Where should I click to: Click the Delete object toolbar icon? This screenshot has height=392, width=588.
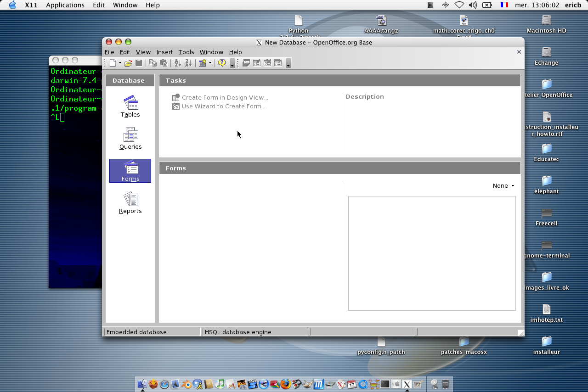[x=267, y=63]
